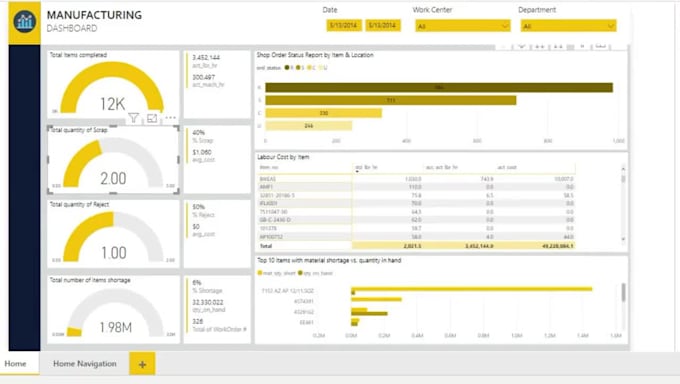Select the Total quantity of Scrap gauge

pos(113,161)
